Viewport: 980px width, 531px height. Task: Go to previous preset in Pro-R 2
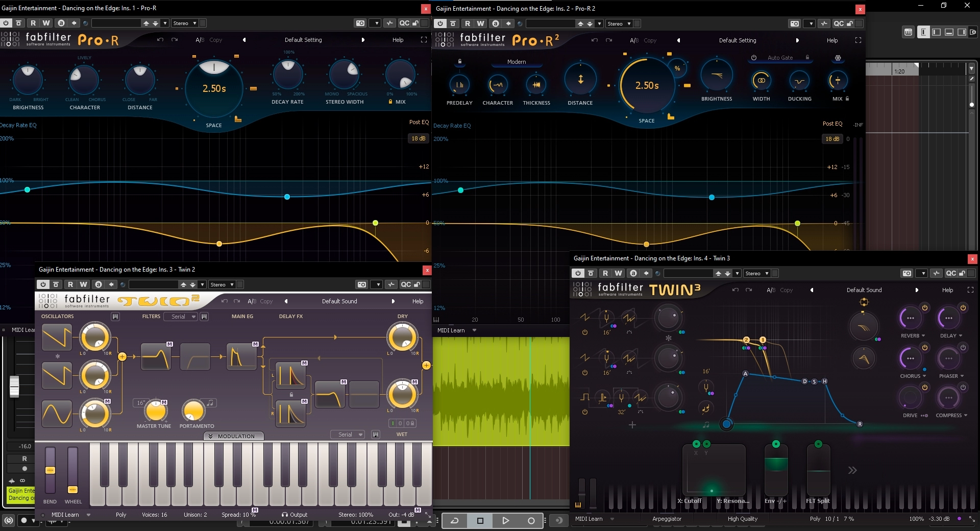(678, 40)
